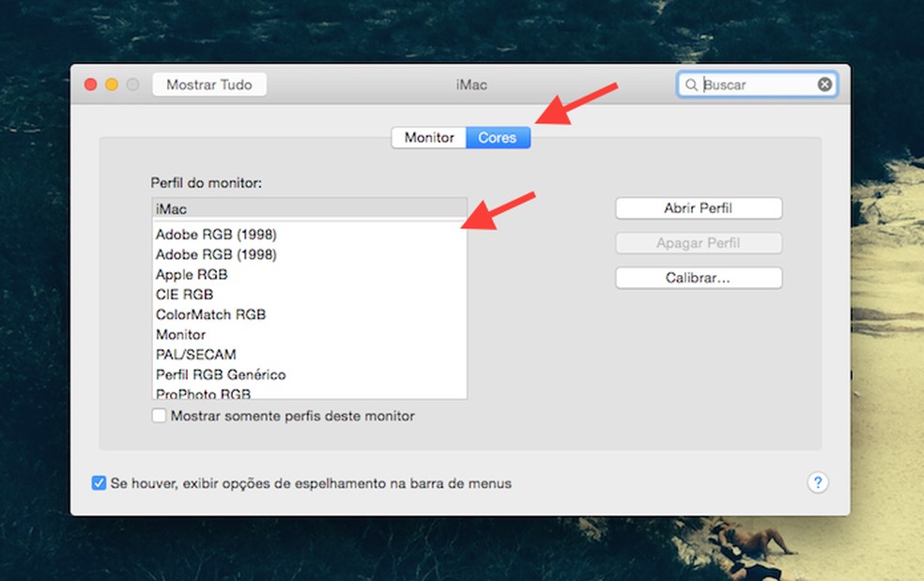Disable mirroring options in menu bar checkbox
Screen dimensions: 924x581
click(97, 482)
